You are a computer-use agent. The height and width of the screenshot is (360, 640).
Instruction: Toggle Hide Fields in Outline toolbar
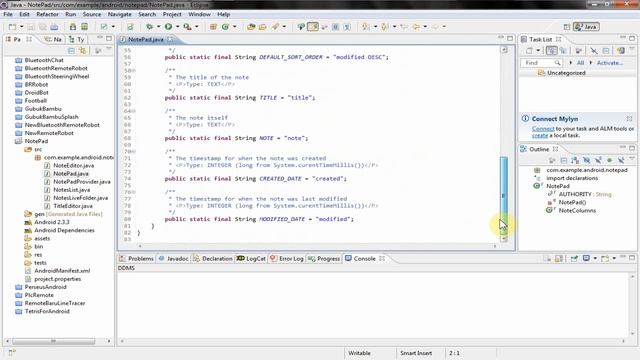pyautogui.click(x=587, y=160)
